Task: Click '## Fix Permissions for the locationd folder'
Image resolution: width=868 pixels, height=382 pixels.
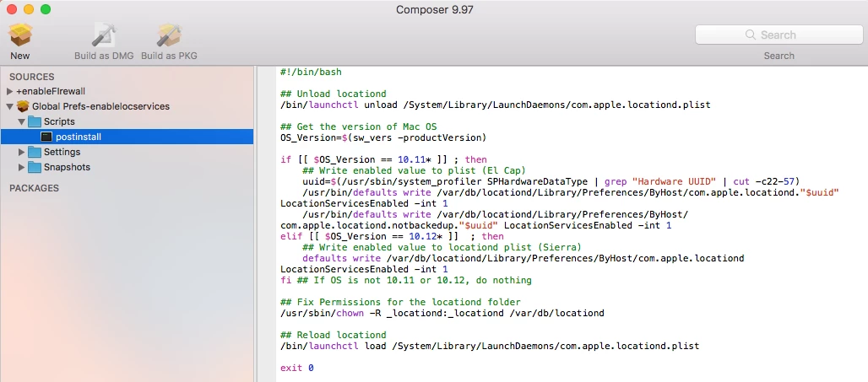Action: point(400,302)
